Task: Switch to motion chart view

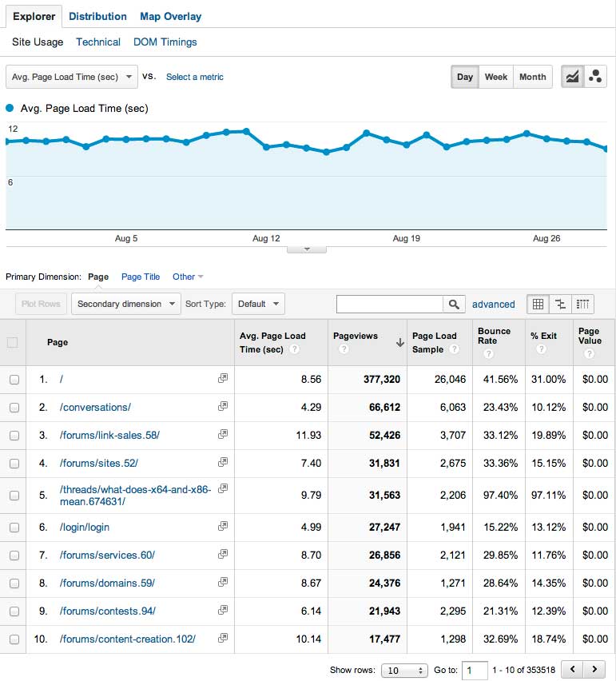Action: 594,77
